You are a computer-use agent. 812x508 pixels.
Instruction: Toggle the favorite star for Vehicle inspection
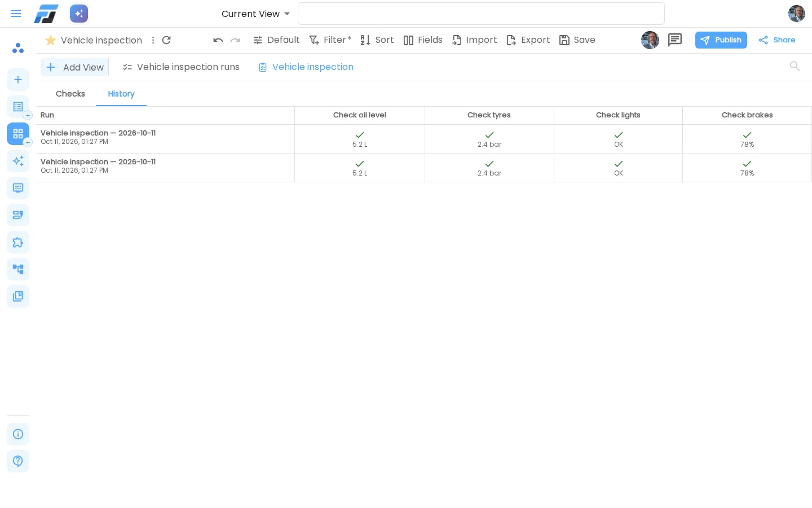[50, 40]
